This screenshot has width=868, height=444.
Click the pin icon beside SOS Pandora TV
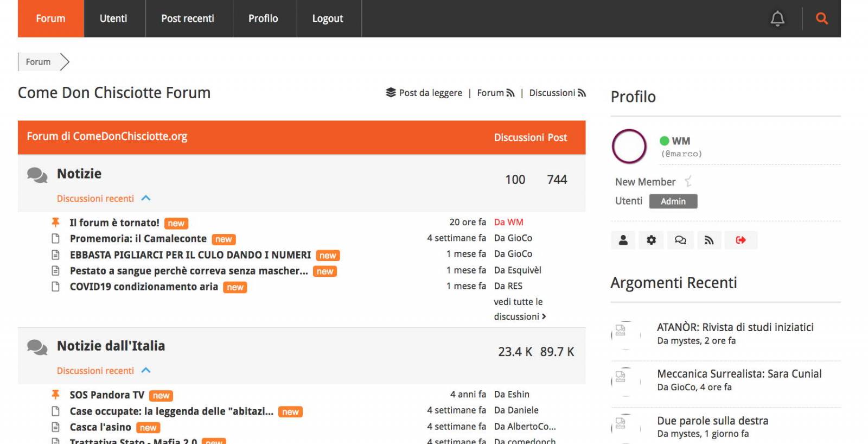coord(55,395)
